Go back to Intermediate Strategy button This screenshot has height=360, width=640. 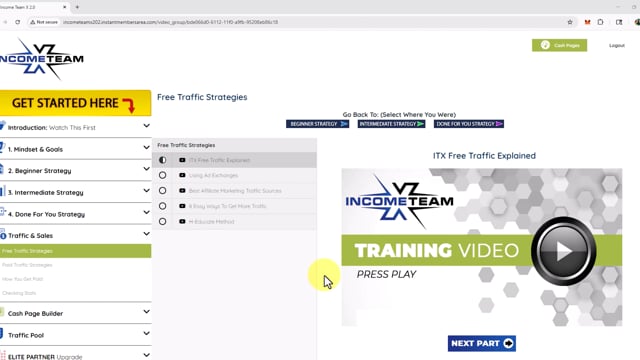coord(391,124)
